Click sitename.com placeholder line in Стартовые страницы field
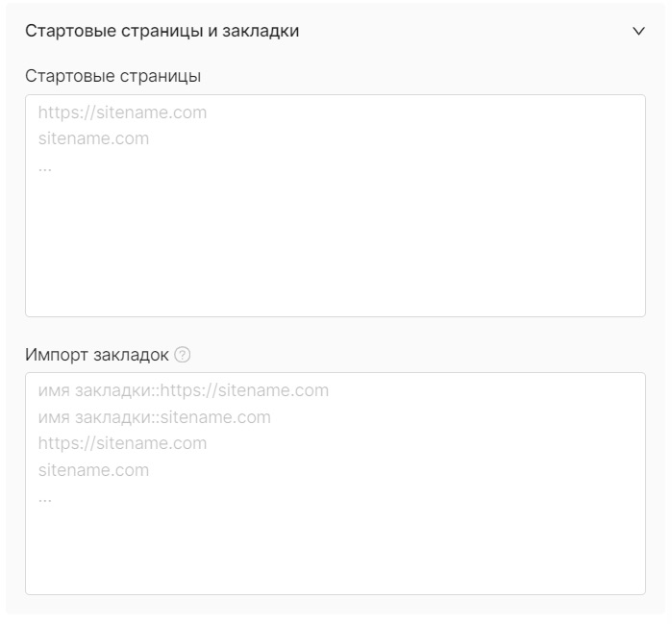Viewport: 672px width, 624px height. [93, 138]
